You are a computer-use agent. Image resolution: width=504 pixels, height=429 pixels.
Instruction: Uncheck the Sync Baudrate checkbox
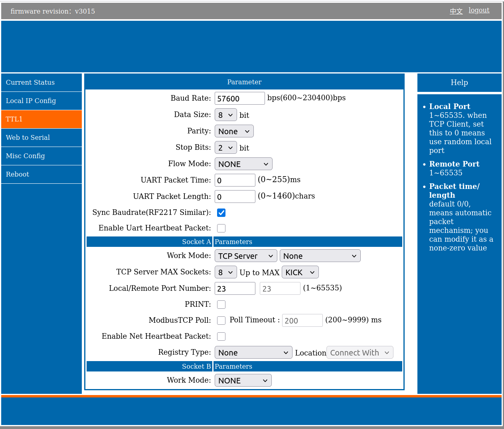[221, 213]
